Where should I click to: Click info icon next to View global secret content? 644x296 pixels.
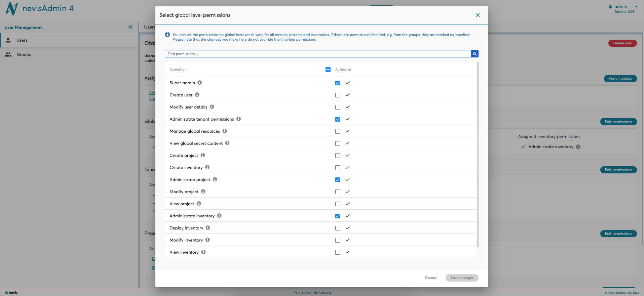[x=227, y=143]
